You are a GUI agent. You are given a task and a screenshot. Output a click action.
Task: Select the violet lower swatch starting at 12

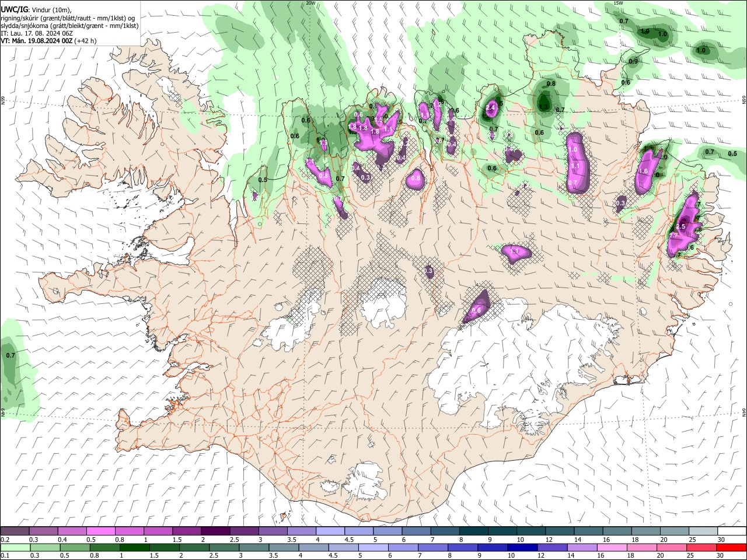click(552, 548)
